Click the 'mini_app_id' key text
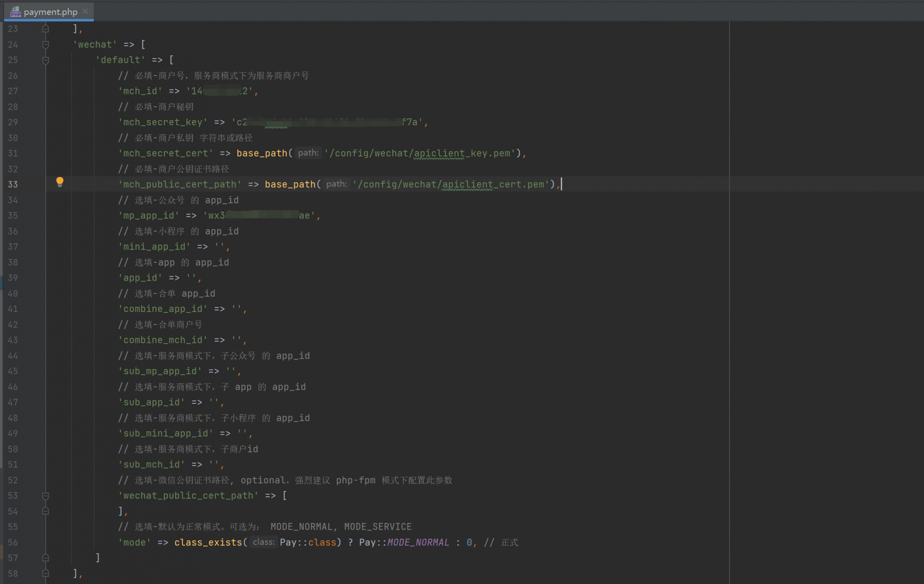This screenshot has height=584, width=924. (155, 246)
